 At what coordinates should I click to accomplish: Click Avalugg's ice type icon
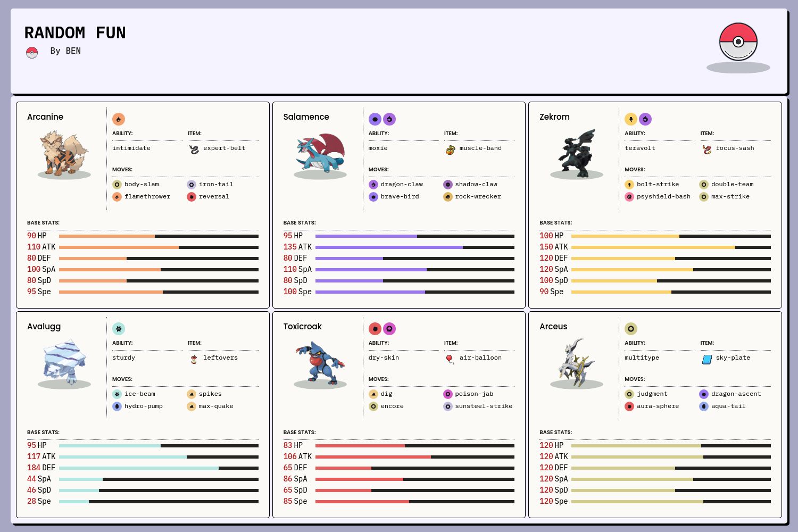(119, 329)
